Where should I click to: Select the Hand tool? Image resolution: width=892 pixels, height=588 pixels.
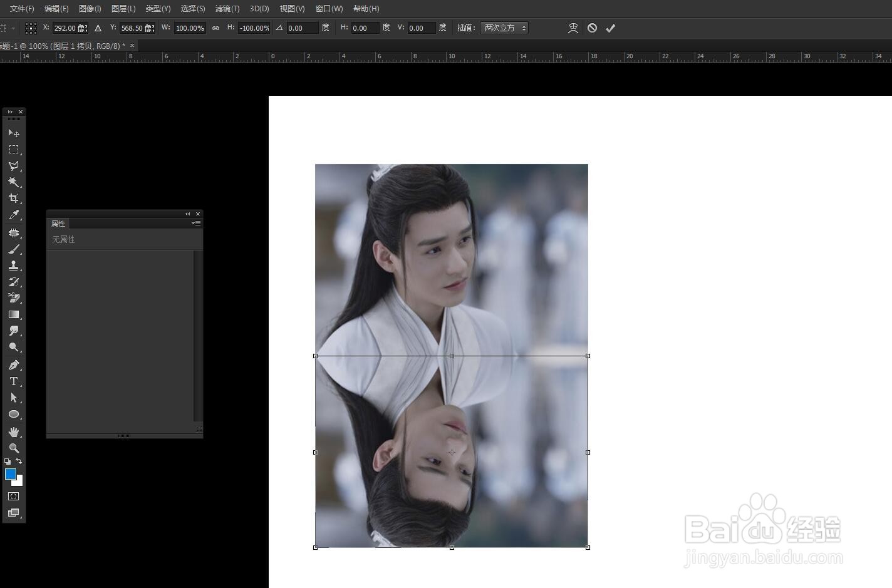(x=13, y=432)
